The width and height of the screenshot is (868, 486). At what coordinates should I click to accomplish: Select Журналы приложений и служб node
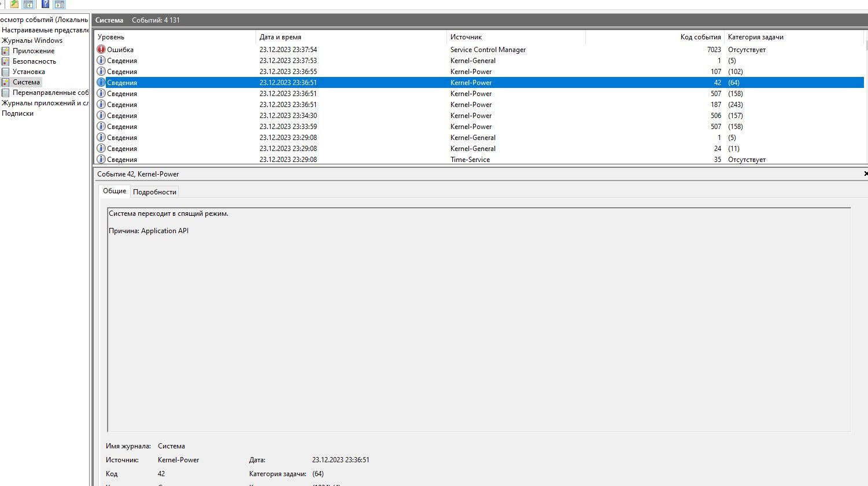click(x=45, y=103)
